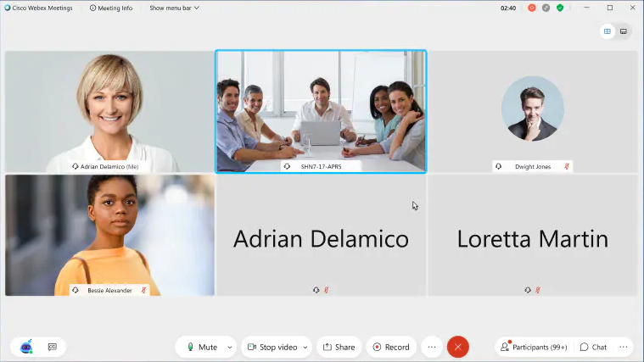The width and height of the screenshot is (644, 362).
Task: Click headset icon beside Dwight Jones
Action: coord(498,166)
